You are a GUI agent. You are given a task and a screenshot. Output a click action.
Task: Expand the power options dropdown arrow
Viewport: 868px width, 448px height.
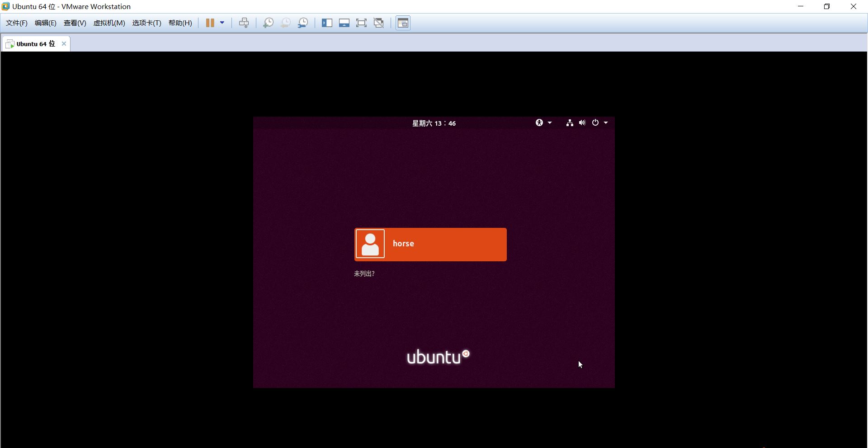point(222,23)
